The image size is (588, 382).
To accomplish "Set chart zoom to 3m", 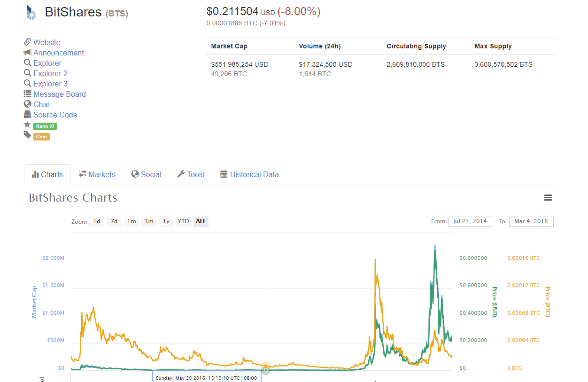I will point(149,221).
